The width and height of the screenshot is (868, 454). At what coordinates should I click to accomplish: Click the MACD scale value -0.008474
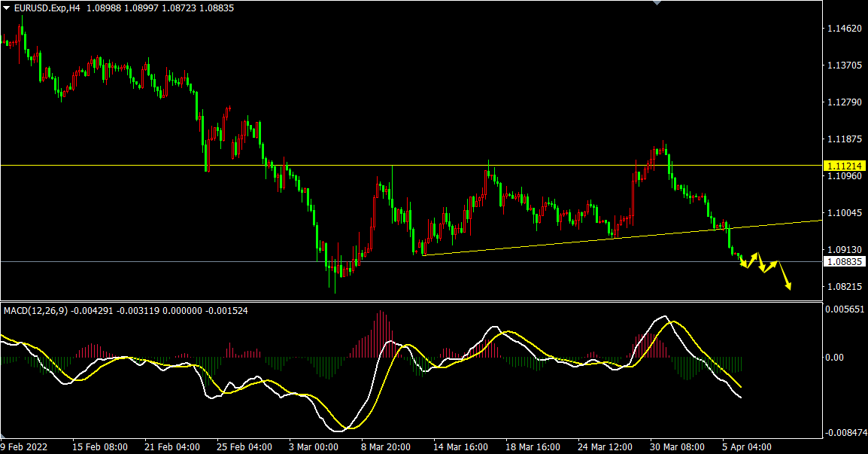click(x=845, y=433)
